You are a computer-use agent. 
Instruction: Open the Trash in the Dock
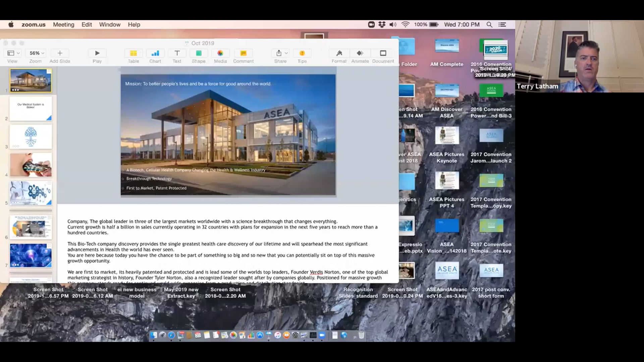[x=361, y=335]
